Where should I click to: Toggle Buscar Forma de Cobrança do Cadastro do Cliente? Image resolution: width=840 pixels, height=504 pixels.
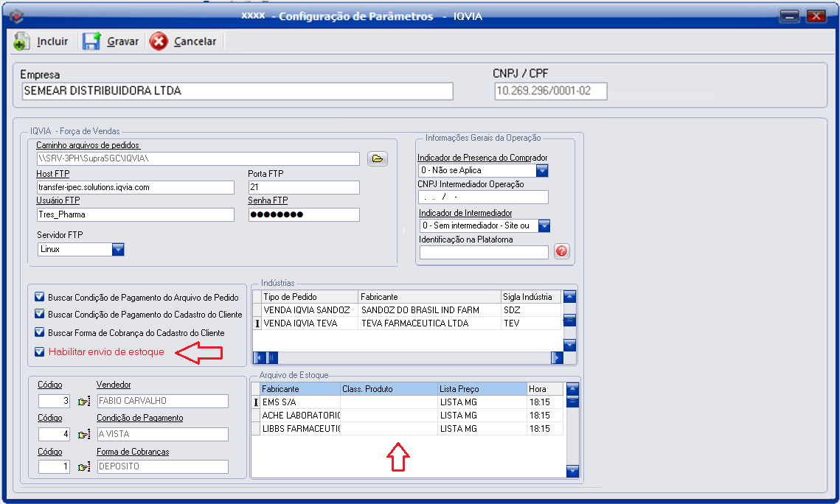click(40, 333)
